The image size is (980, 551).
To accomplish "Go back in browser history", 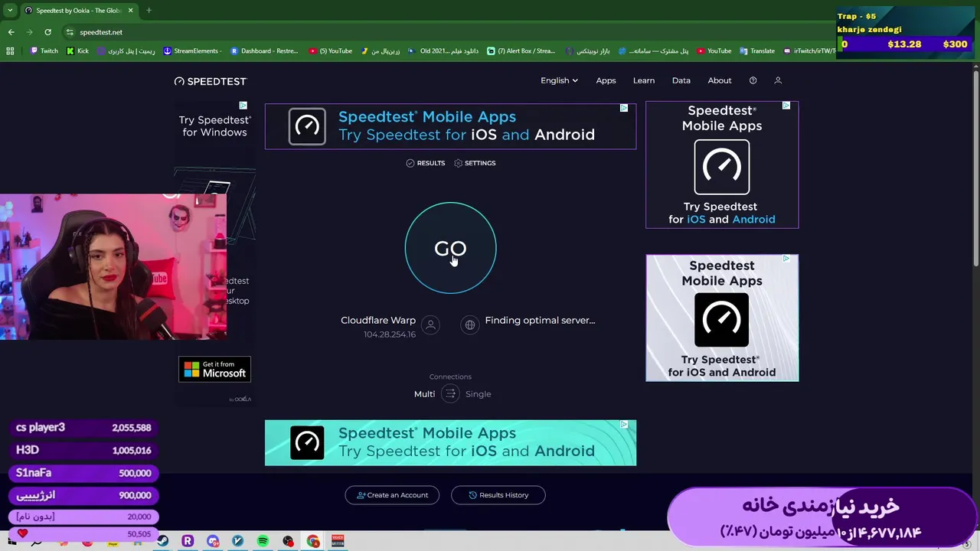I will pos(11,32).
